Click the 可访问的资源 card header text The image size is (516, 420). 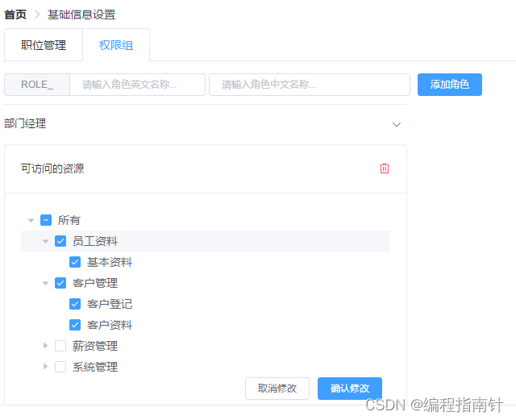click(x=52, y=168)
